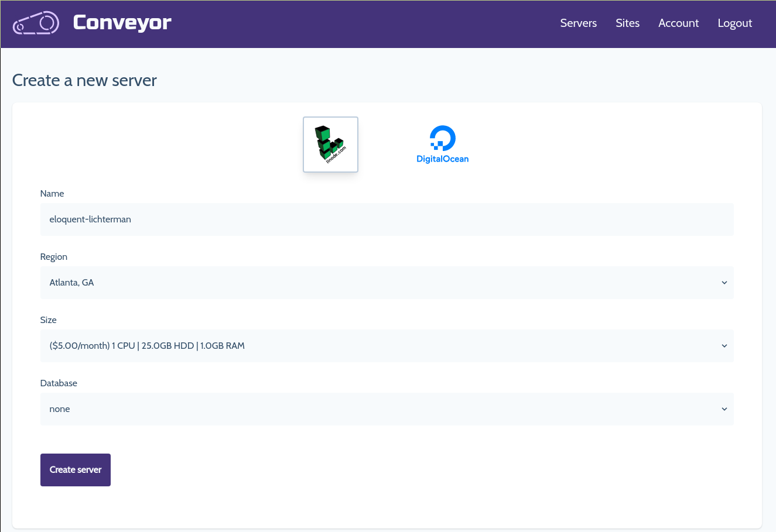Open the Database dropdown set to none
776x532 pixels.
[x=387, y=409]
